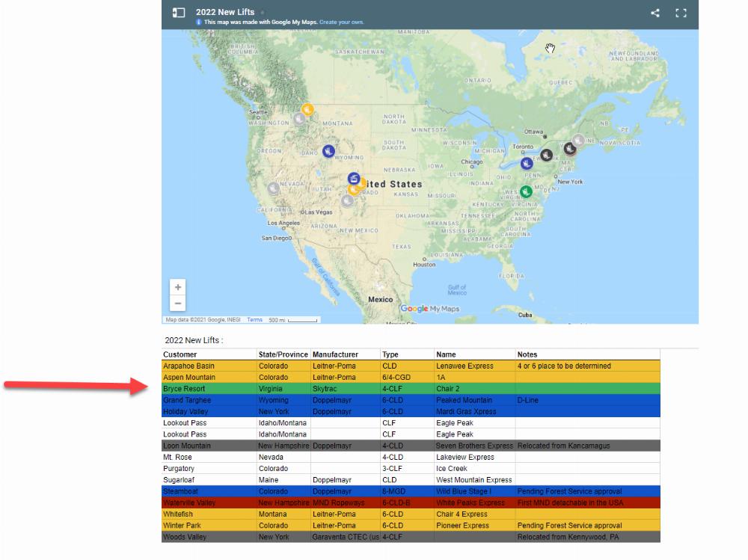Screen dimensions: 748x560
Task: Click the '6-CLD-B' type cell
Action: [408, 502]
